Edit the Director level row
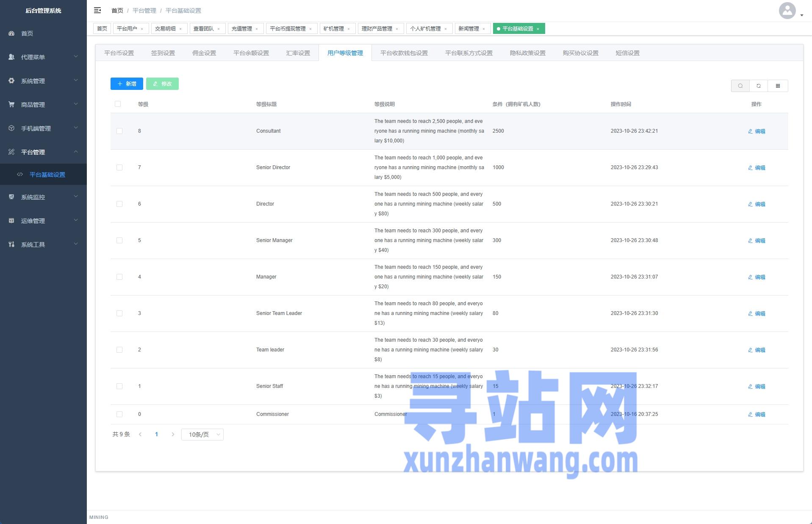 pyautogui.click(x=757, y=204)
